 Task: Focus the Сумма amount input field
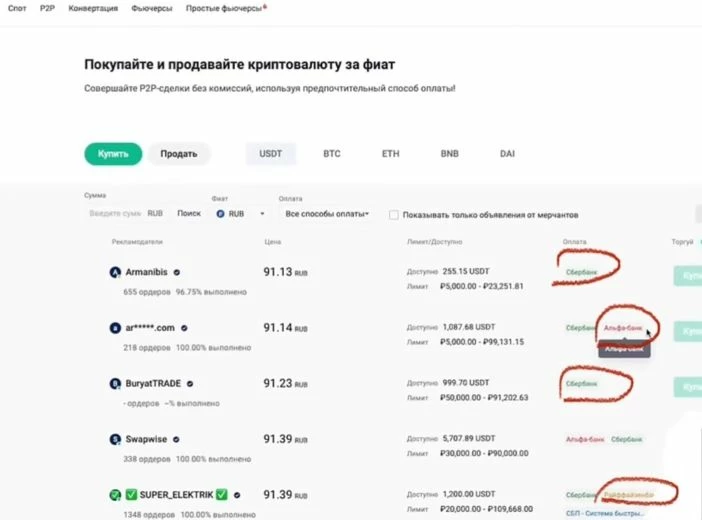tap(116, 213)
